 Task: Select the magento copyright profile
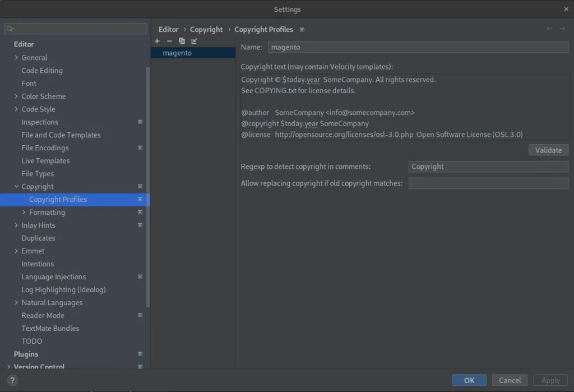pos(177,53)
